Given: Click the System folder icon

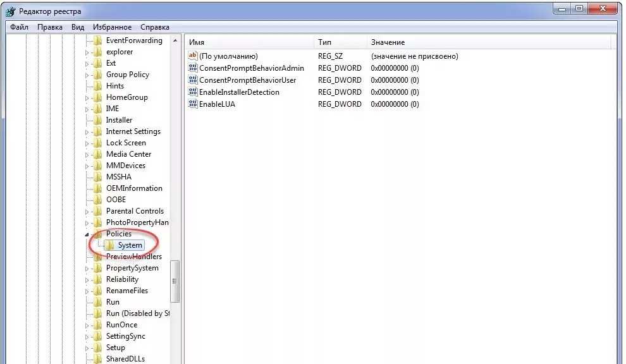Looking at the screenshot, I should 110,245.
